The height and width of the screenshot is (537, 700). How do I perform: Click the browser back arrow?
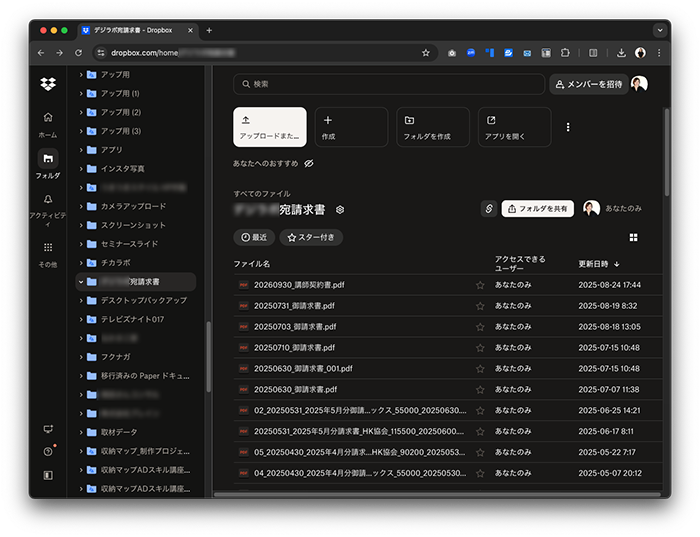(41, 53)
